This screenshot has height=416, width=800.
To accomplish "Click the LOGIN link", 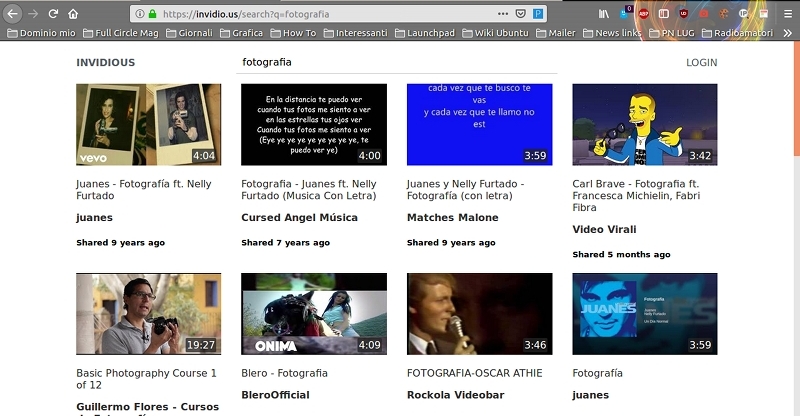I will pyautogui.click(x=702, y=62).
